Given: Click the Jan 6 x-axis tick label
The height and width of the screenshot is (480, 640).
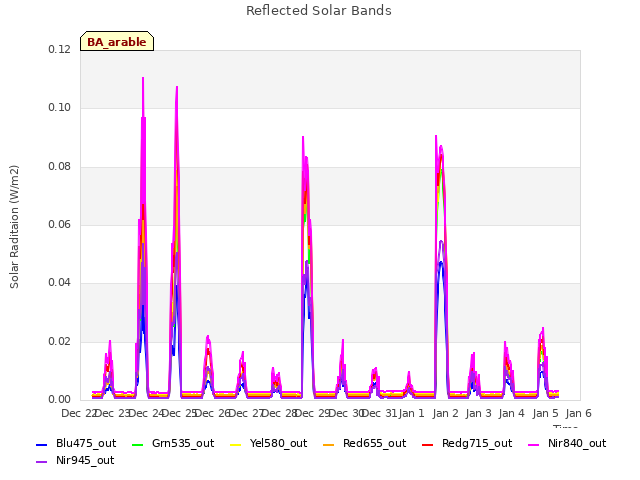Looking at the screenshot, I should [578, 413].
